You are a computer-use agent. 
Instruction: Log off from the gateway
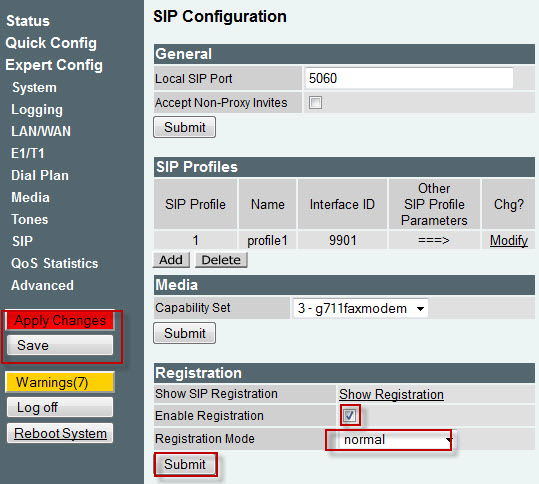pyautogui.click(x=60, y=407)
